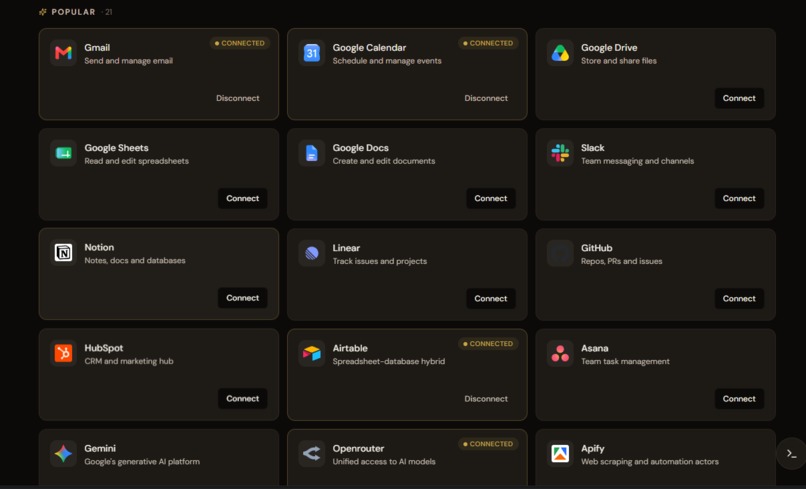Click Airtable's CONNECTED status badge
The image size is (806, 489).
(x=488, y=344)
